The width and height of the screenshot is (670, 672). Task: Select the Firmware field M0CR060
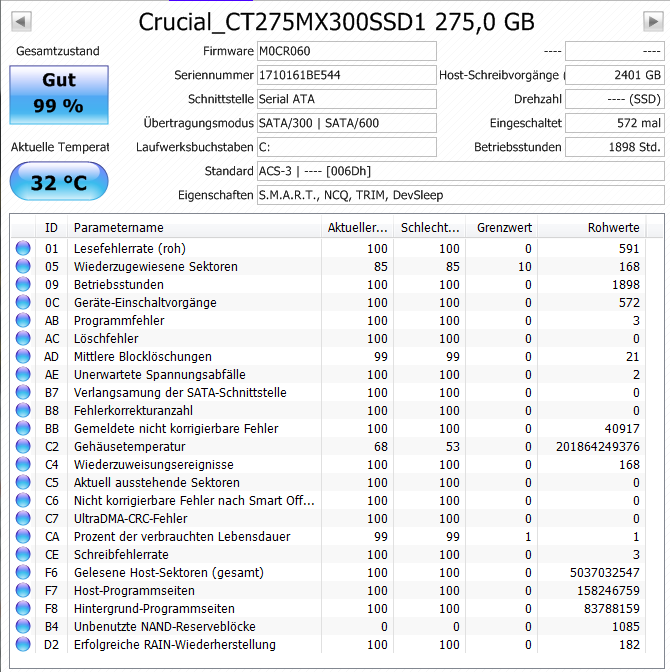tap(346, 51)
